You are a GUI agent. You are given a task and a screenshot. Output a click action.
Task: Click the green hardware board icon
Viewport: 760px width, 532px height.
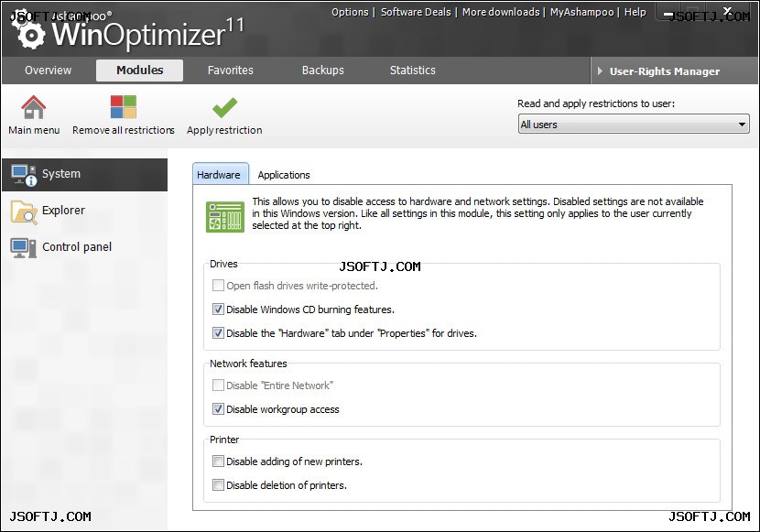click(225, 217)
